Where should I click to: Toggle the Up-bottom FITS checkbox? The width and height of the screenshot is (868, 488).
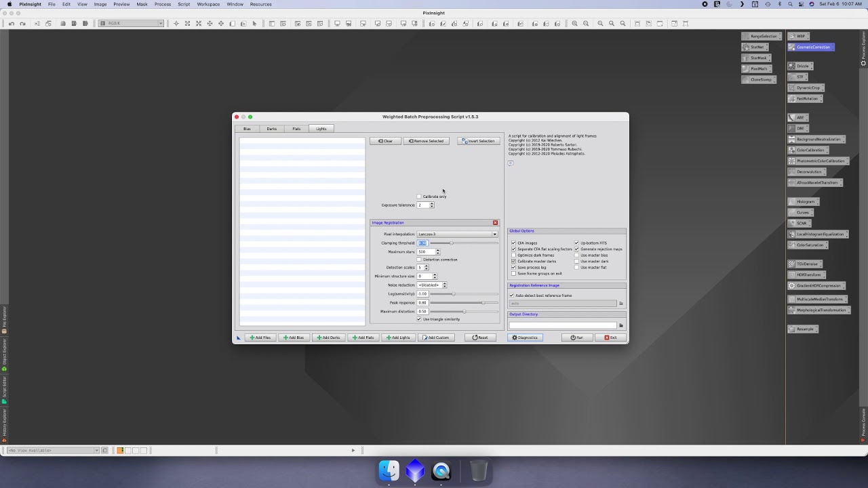click(x=576, y=243)
